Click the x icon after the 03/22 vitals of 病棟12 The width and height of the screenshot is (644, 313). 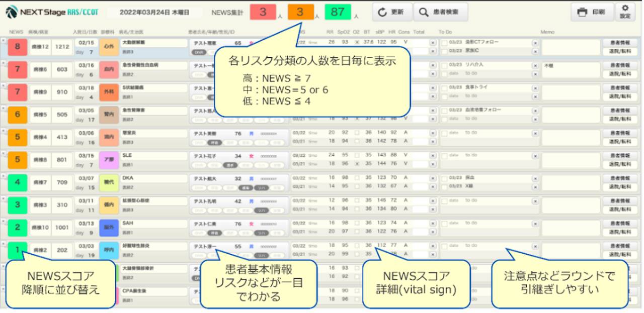coord(433,43)
